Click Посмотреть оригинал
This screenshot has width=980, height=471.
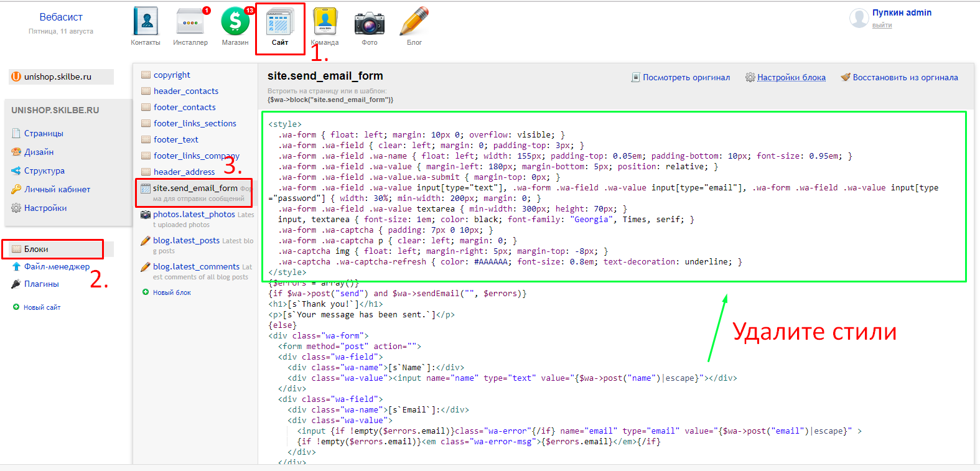tap(686, 78)
